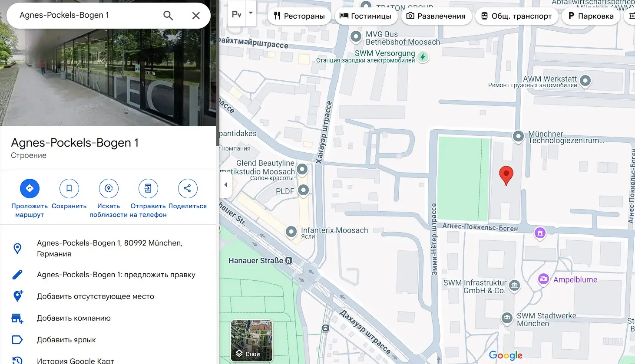Enable the Парковка filter
This screenshot has height=364, width=635.
[591, 16]
